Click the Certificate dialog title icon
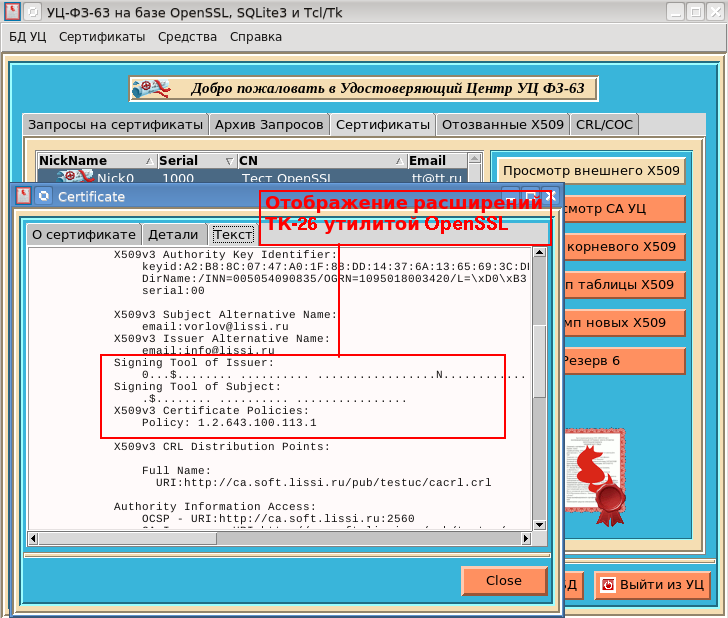 click(x=23, y=196)
